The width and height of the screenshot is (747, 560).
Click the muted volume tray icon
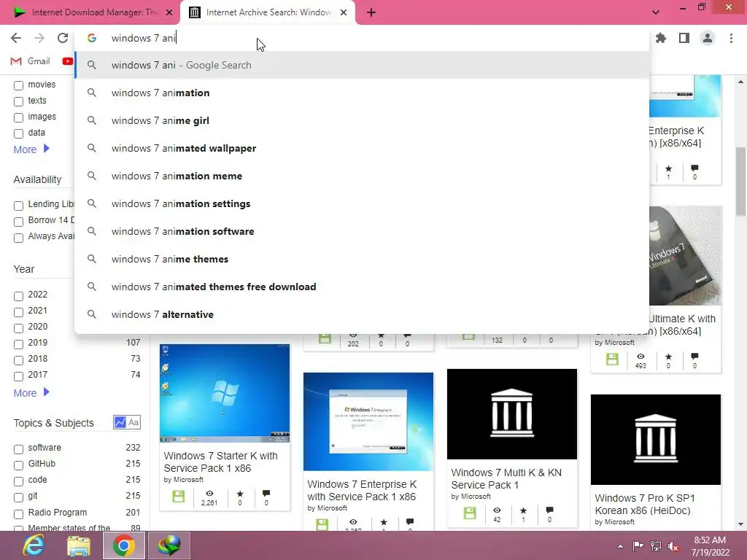673,546
